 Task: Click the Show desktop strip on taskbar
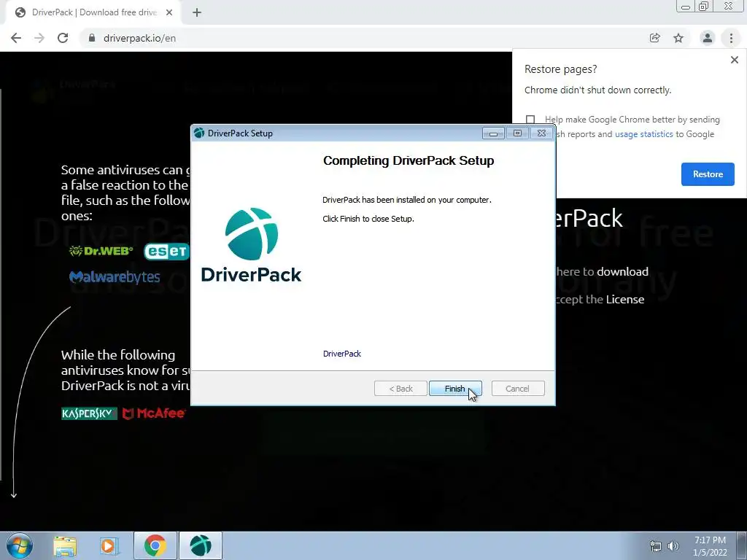742,545
